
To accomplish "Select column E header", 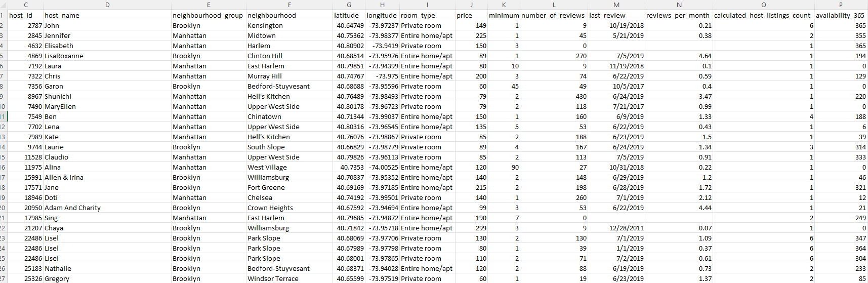I will pyautogui.click(x=209, y=5).
